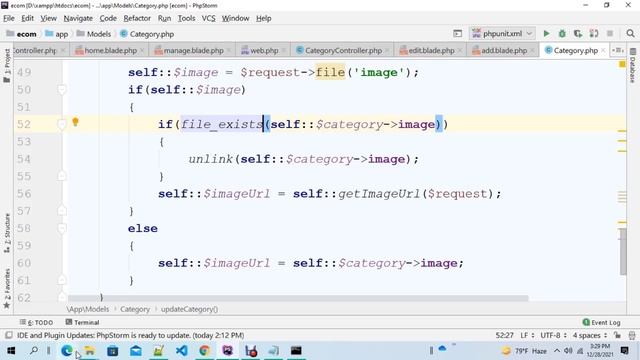Change 4 spaces indent setting

(590, 335)
